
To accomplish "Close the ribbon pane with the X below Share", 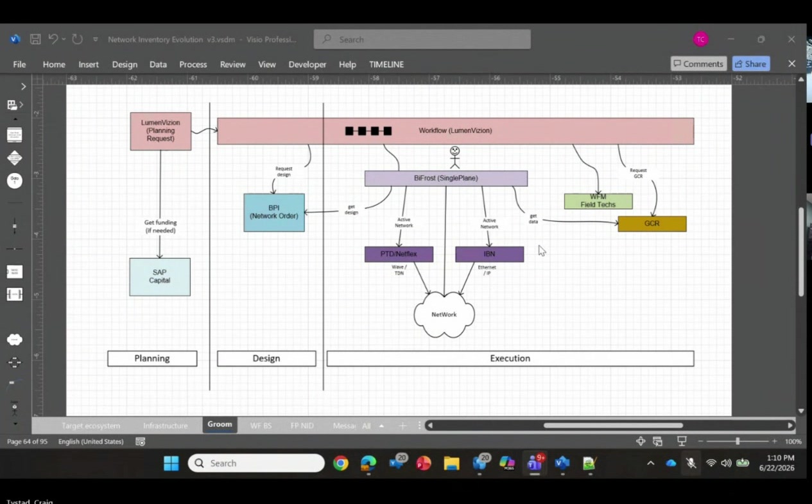I will coord(791,64).
